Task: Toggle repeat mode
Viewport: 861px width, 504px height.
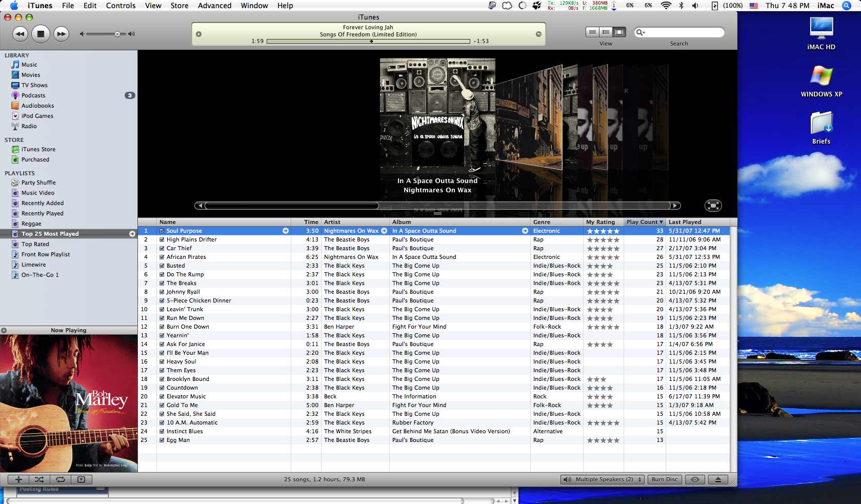Action: [x=60, y=480]
